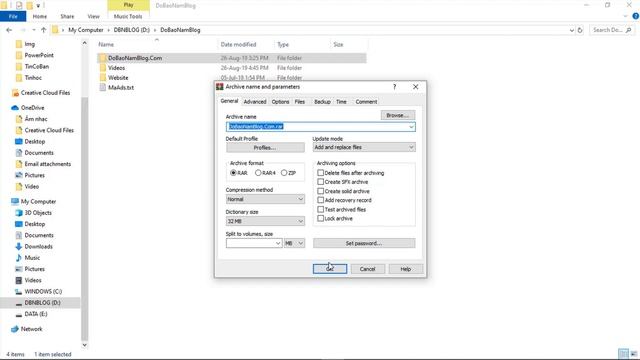Viewport: 640px width, 360px height.
Task: Expand Quick Access Toolbar customize arrow
Action: point(38,6)
